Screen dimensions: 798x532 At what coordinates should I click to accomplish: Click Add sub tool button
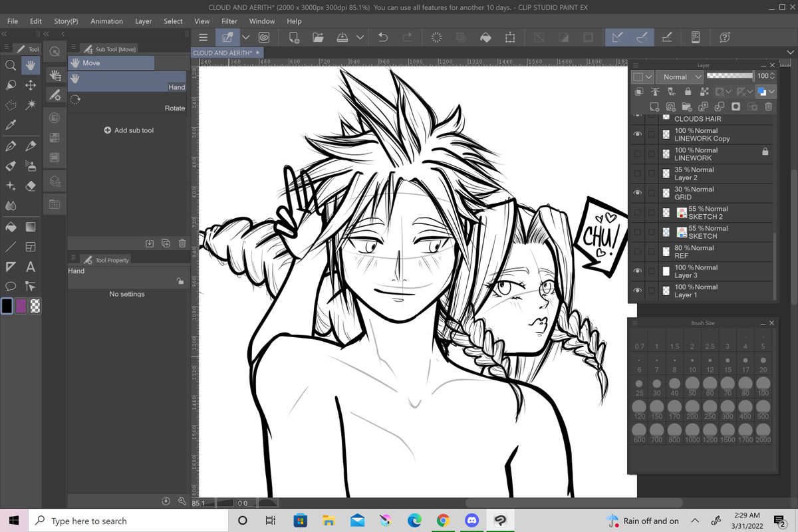(x=128, y=130)
